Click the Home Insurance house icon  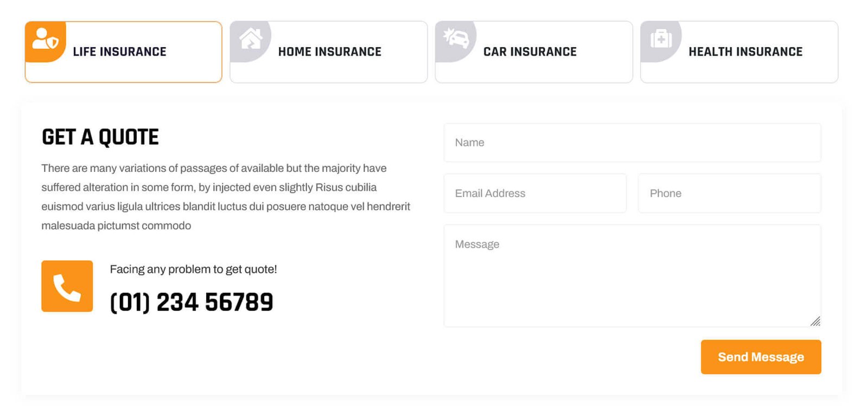tap(251, 40)
